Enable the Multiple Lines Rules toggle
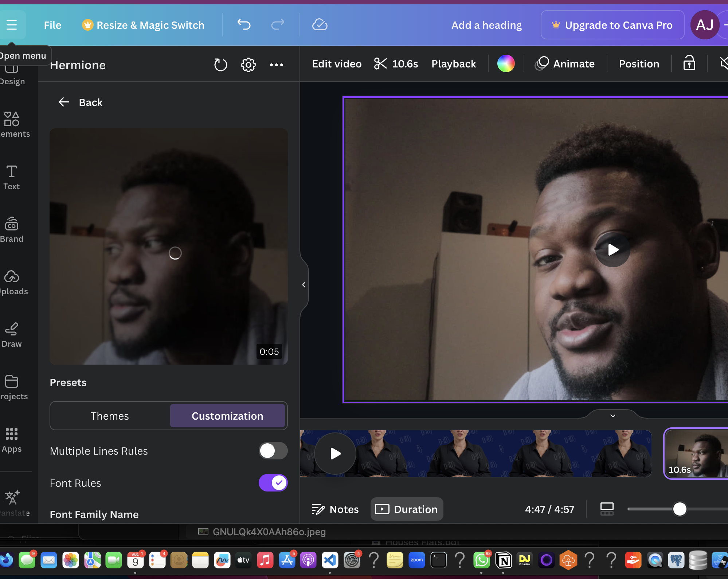Viewport: 728px width, 579px height. 273,451
